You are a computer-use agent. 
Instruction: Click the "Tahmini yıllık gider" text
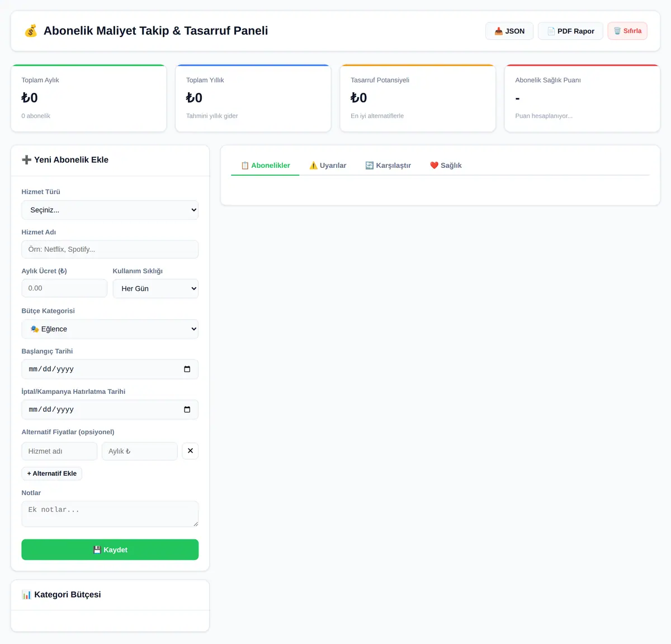click(212, 116)
